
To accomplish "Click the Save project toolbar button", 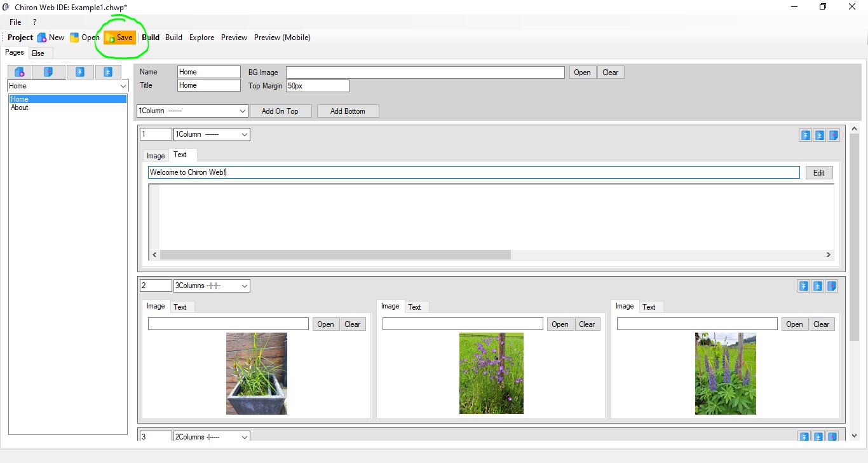I will click(119, 38).
